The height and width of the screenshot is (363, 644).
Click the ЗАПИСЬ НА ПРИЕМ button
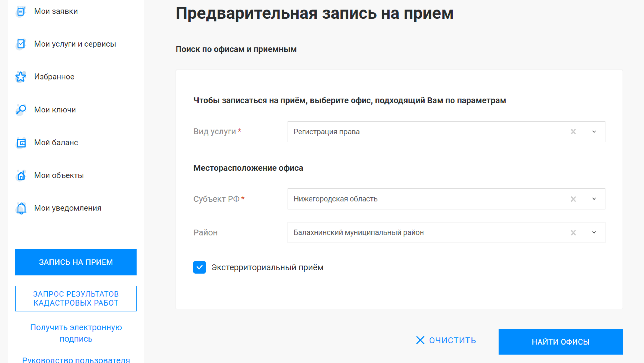pyautogui.click(x=76, y=262)
